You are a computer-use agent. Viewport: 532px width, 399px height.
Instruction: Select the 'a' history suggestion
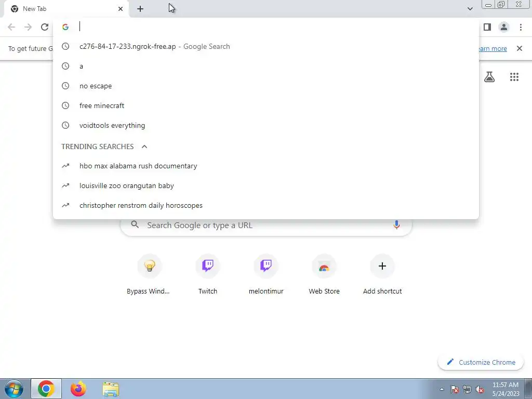tap(266, 66)
